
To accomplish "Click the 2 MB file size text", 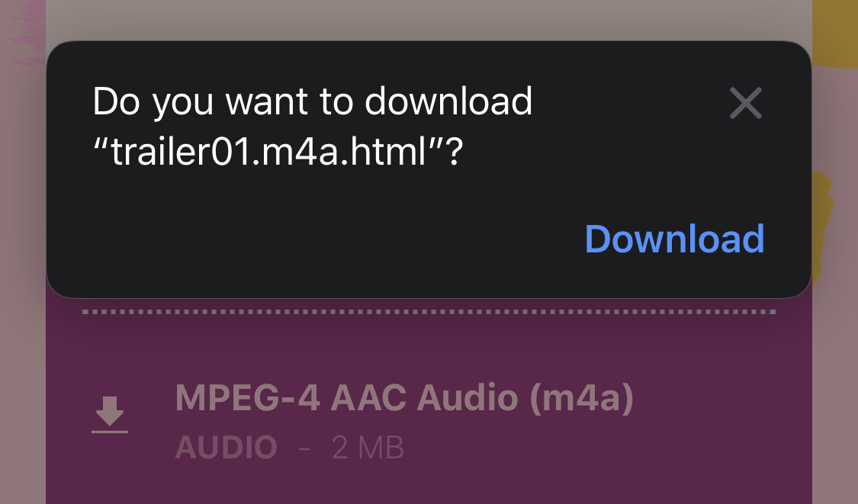I will click(368, 448).
